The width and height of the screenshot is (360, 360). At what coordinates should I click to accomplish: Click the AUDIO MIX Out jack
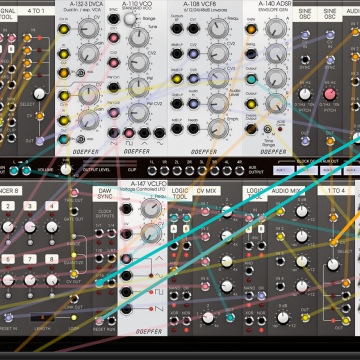coord(305,318)
